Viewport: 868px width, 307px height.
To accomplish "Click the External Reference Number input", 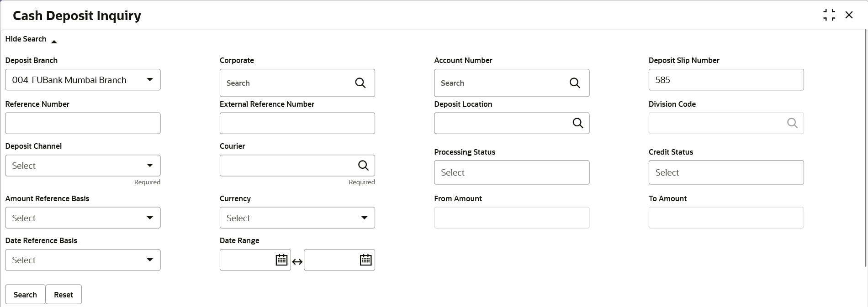I will coord(297,123).
